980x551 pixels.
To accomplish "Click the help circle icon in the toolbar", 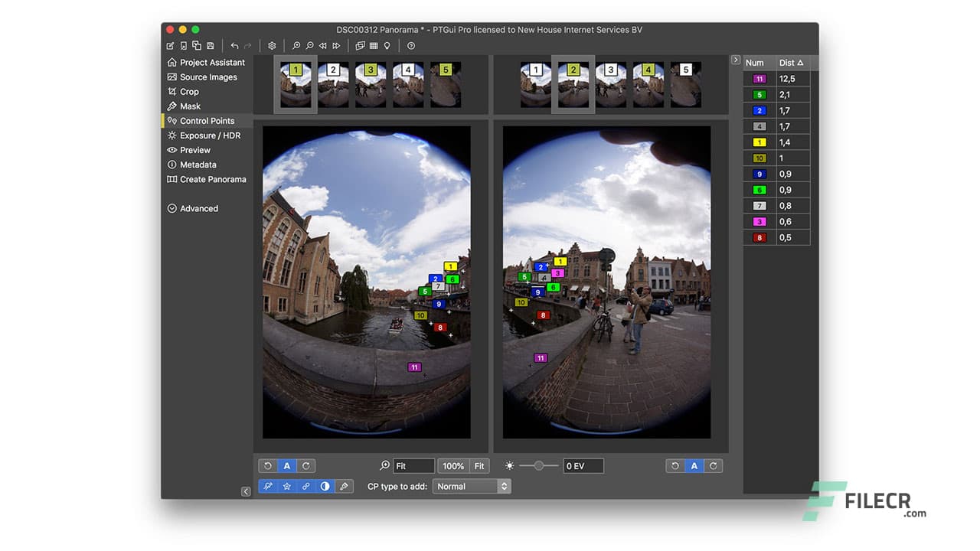I will pyautogui.click(x=411, y=45).
